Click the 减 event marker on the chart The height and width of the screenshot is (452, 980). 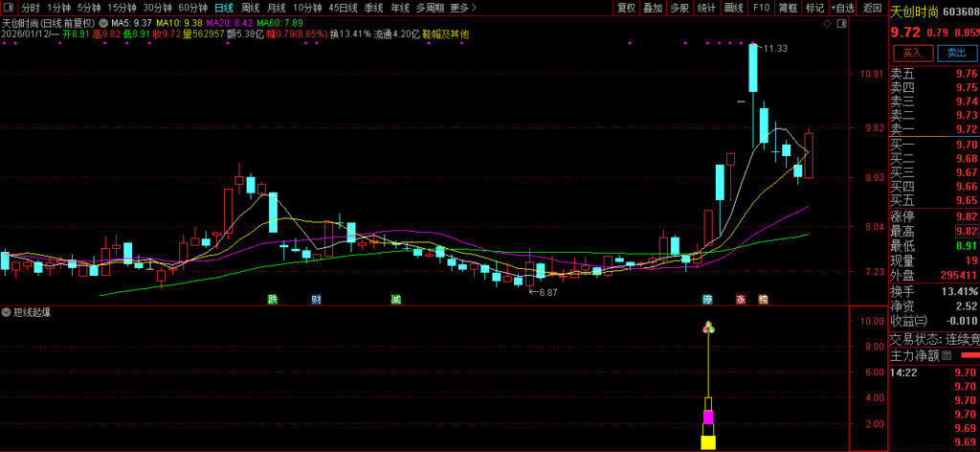[395, 299]
